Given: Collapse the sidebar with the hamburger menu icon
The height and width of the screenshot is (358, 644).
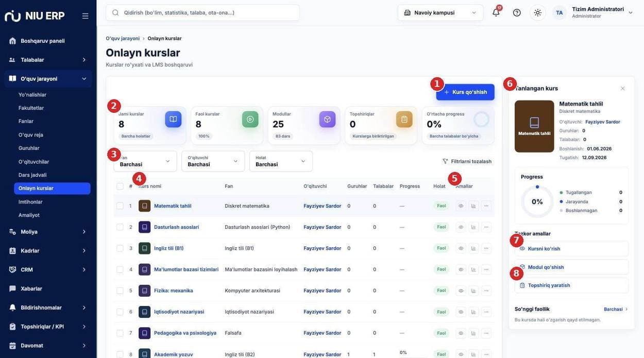Looking at the screenshot, I should point(85,16).
